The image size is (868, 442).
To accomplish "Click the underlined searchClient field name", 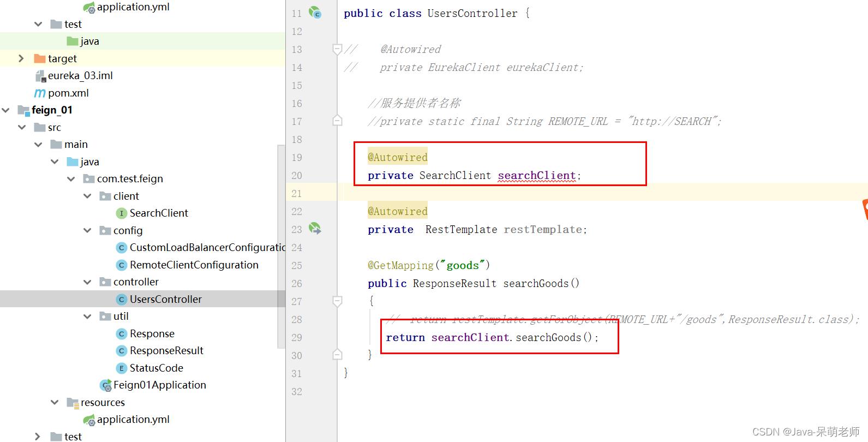I will pyautogui.click(x=537, y=176).
